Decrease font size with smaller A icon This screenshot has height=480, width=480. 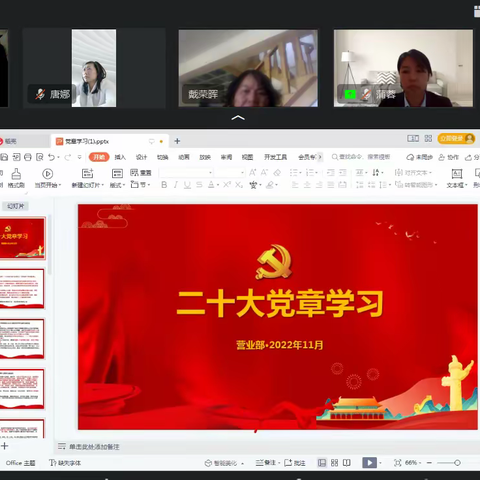point(265,172)
